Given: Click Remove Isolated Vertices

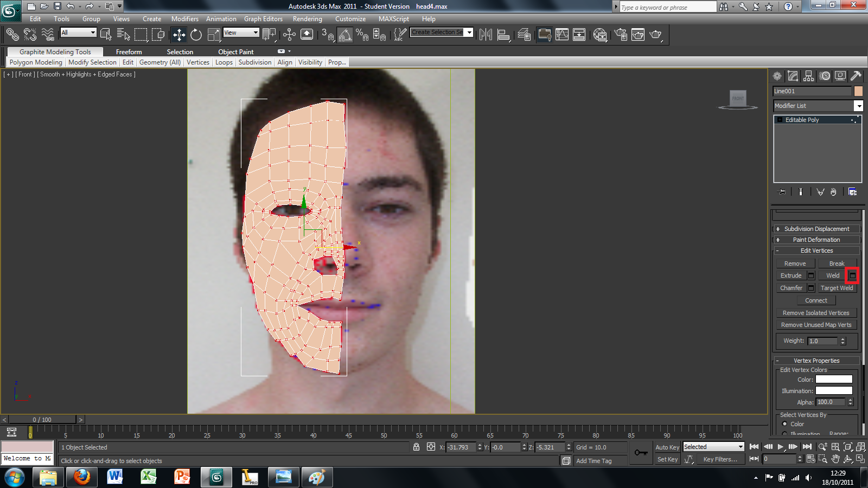Looking at the screenshot, I should click(x=816, y=313).
